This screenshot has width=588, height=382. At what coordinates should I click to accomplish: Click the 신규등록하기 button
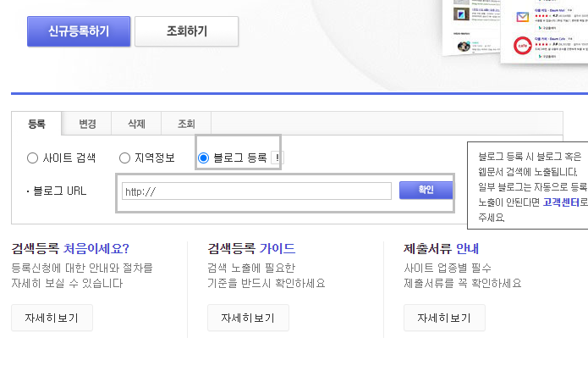point(79,31)
